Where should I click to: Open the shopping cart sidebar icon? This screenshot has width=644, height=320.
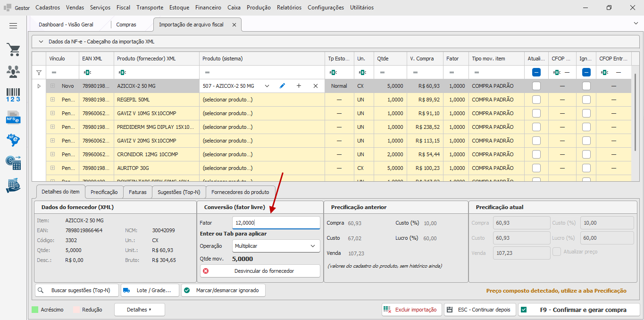pos(13,49)
